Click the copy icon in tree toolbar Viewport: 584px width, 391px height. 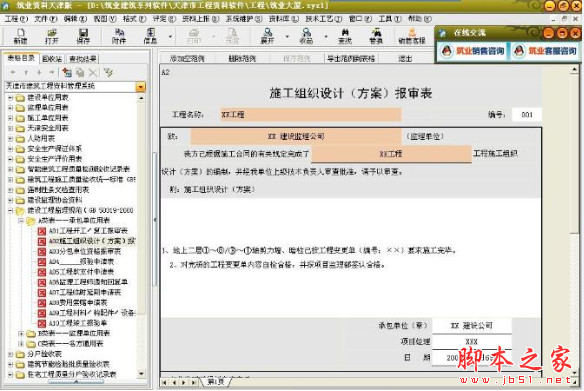point(80,72)
